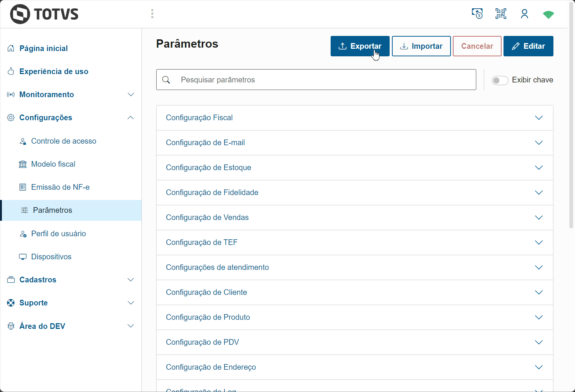Click the Pesquisar parâmetros search field
The height and width of the screenshot is (392, 575).
coord(325,80)
